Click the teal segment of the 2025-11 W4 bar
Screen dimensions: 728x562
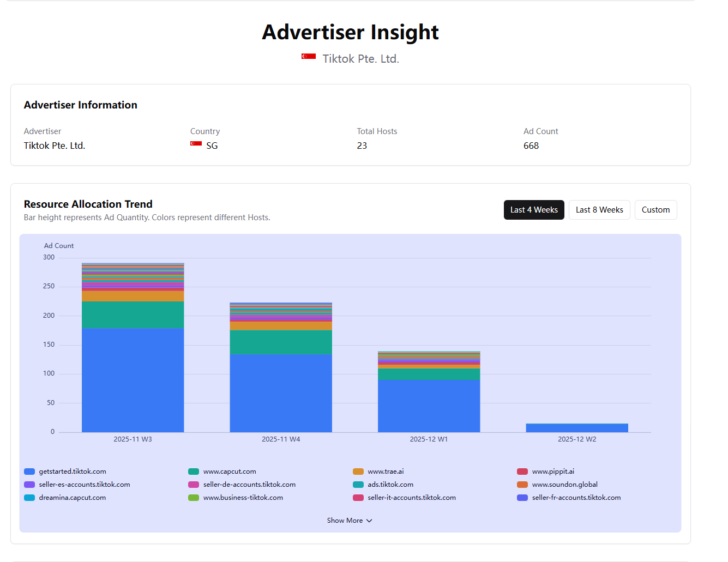coord(281,342)
